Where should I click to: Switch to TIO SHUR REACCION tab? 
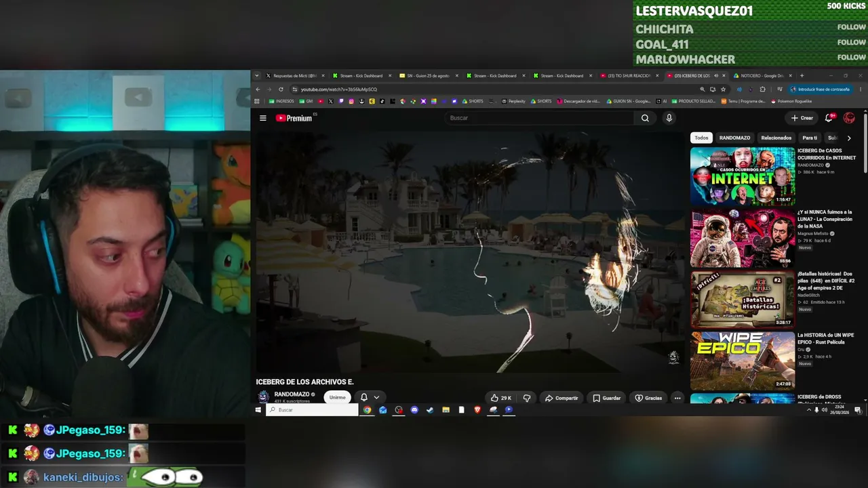point(629,76)
